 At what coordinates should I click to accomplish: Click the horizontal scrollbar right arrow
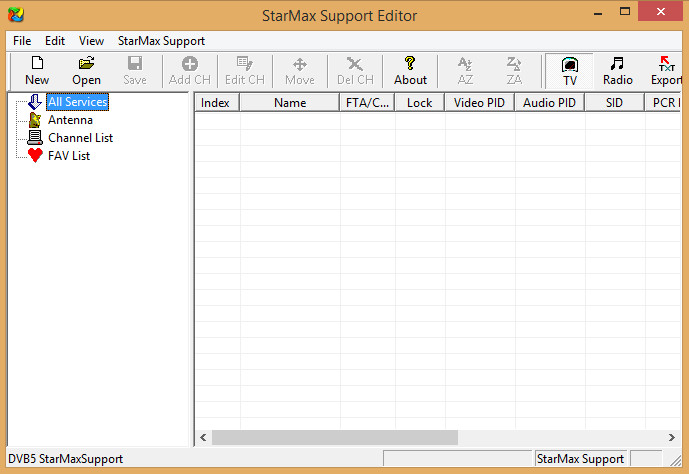[671, 438]
